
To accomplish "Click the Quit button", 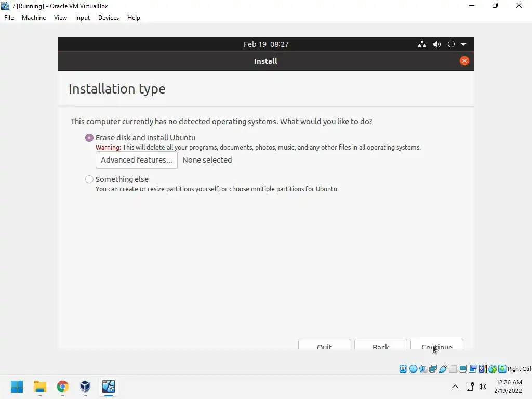I will tap(324, 344).
